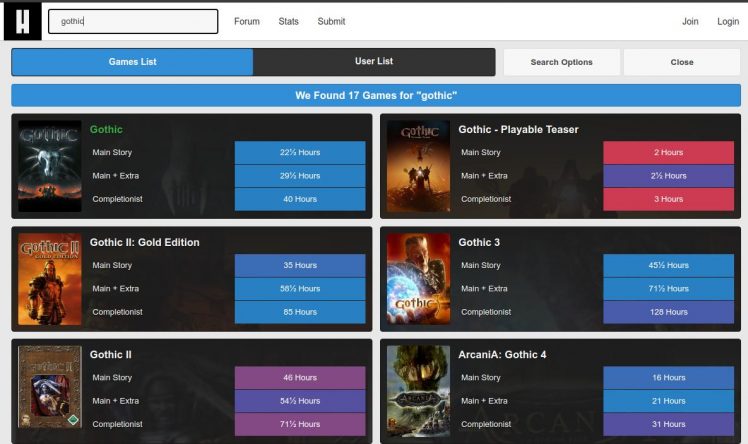Open the Submit page
748x444 pixels.
tap(331, 21)
